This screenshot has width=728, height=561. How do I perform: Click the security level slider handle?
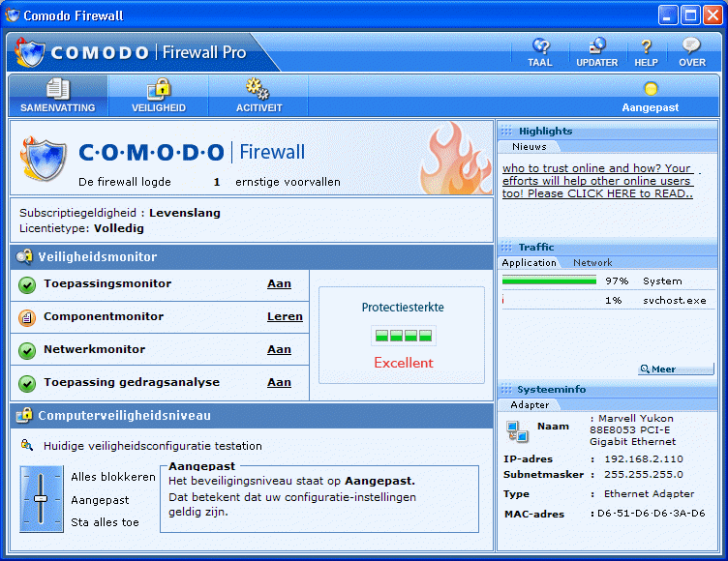[x=41, y=499]
